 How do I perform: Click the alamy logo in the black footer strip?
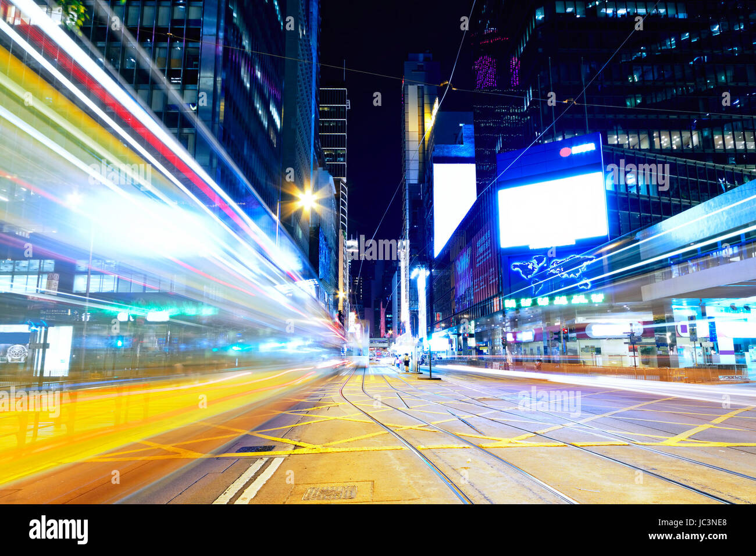(58, 530)
